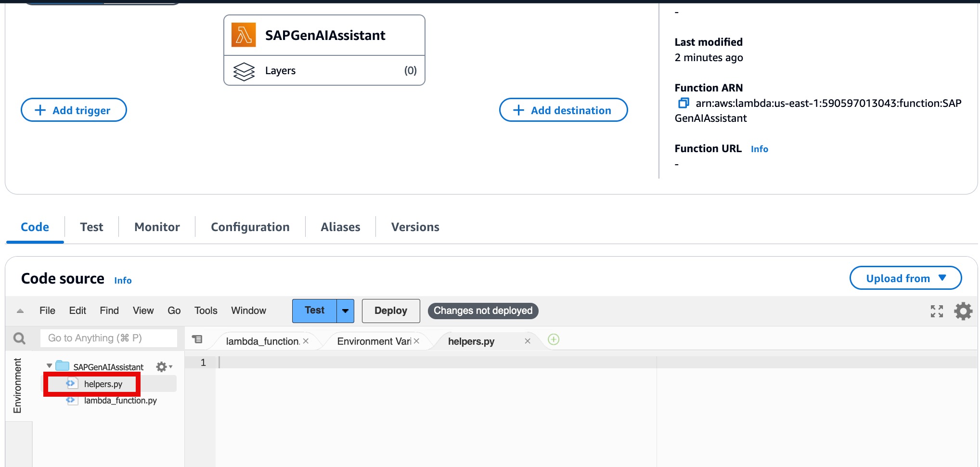The height and width of the screenshot is (467, 980).
Task: Click the Layers stack icon
Action: pos(244,71)
